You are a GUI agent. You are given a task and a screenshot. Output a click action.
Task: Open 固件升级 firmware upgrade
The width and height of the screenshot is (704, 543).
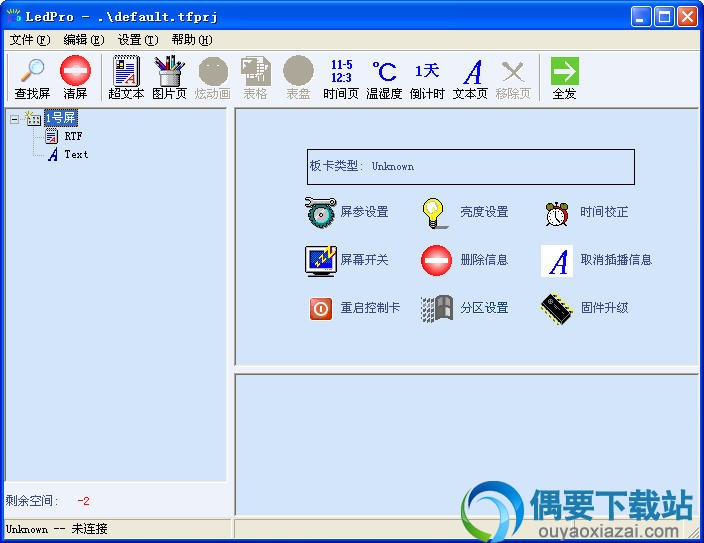click(585, 308)
